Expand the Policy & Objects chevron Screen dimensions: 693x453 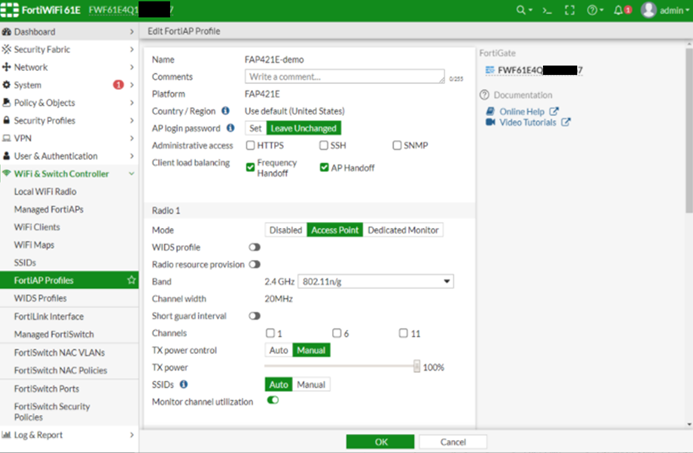tap(132, 103)
